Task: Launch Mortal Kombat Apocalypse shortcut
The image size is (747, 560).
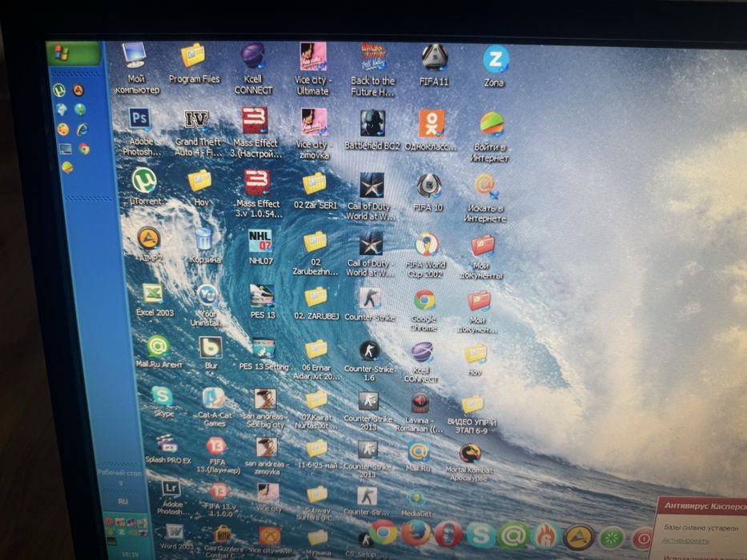Action: tap(469, 462)
